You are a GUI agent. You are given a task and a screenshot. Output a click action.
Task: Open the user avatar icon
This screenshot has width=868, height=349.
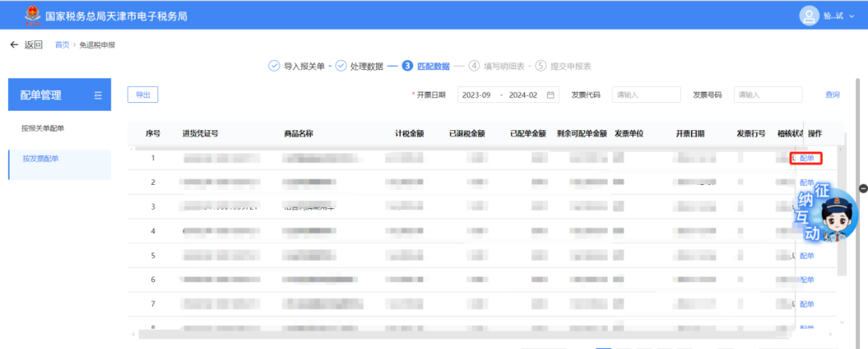click(x=809, y=15)
